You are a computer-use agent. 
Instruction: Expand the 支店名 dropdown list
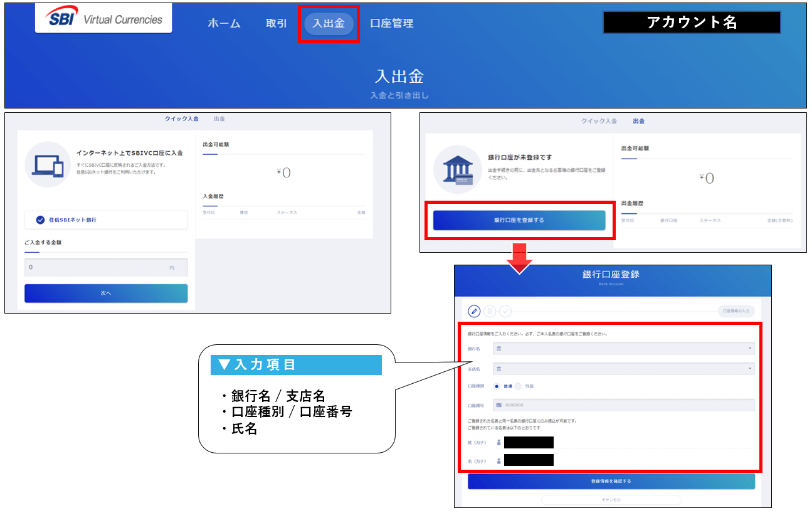coord(623,369)
